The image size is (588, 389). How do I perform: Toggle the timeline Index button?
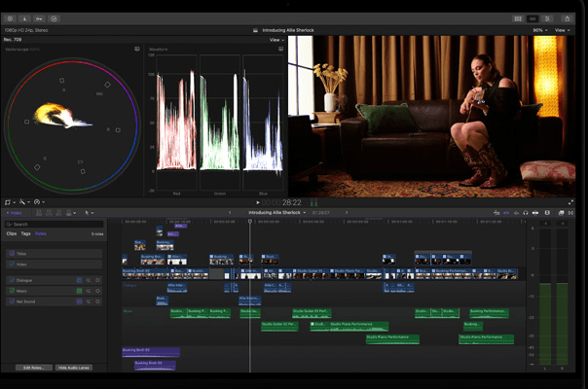click(x=14, y=213)
